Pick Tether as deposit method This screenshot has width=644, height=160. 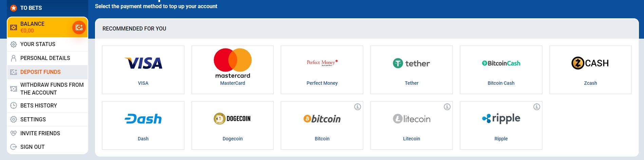coord(412,70)
